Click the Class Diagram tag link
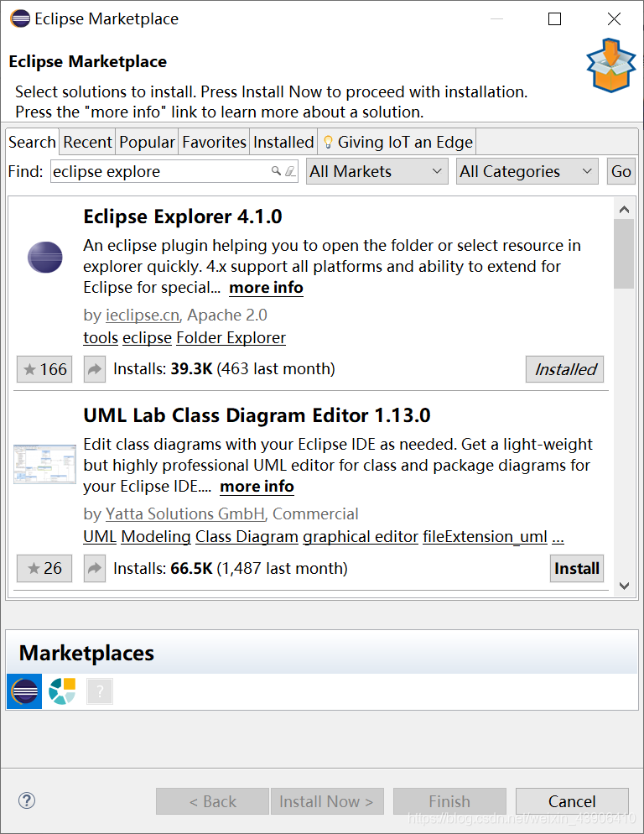 [x=247, y=537]
